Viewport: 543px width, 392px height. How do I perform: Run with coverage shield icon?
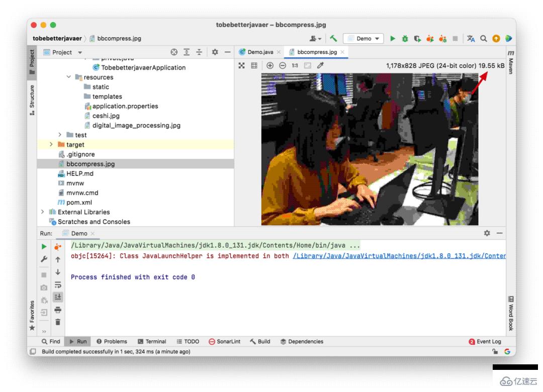click(417, 38)
